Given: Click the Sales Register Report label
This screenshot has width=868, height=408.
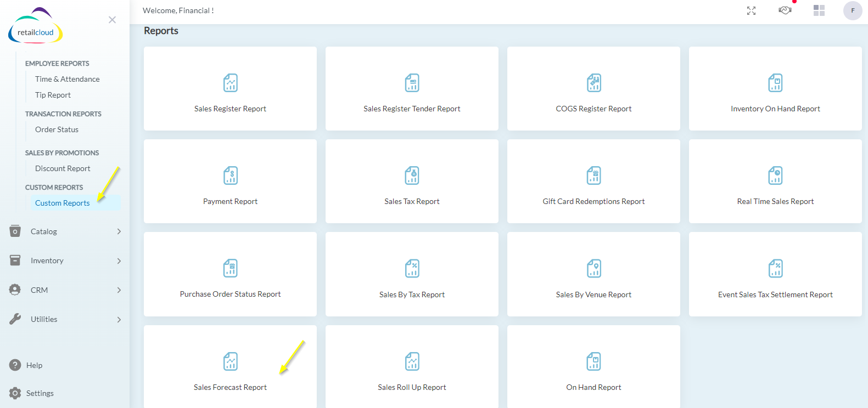Looking at the screenshot, I should [x=230, y=109].
